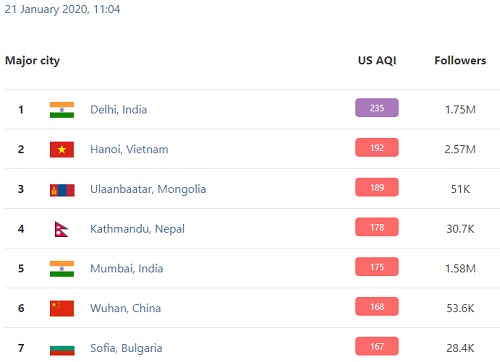Click the Mongolia flag icon
This screenshot has width=500, height=362.
62,189
